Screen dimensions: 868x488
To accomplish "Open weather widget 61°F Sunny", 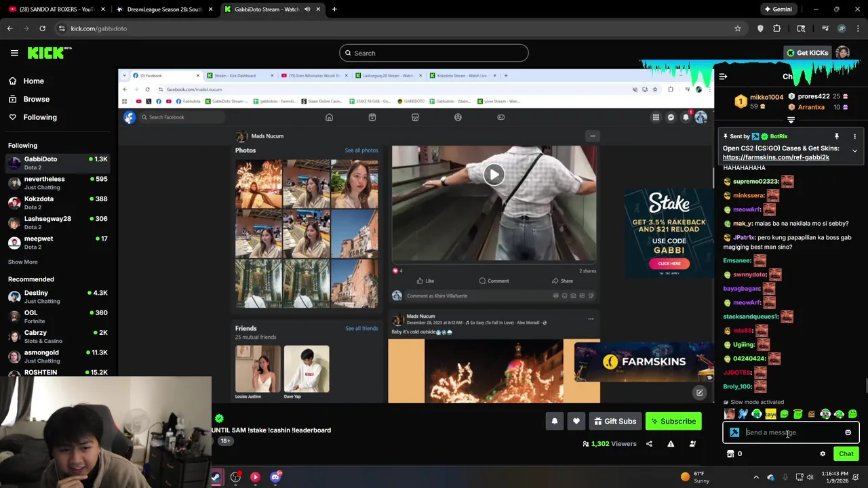I will coord(694,477).
